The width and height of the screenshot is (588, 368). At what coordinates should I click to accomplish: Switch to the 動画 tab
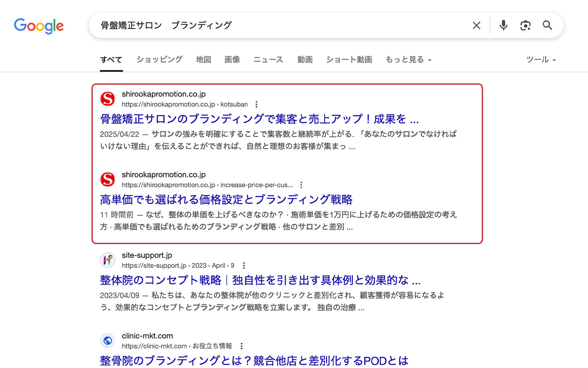click(x=305, y=60)
